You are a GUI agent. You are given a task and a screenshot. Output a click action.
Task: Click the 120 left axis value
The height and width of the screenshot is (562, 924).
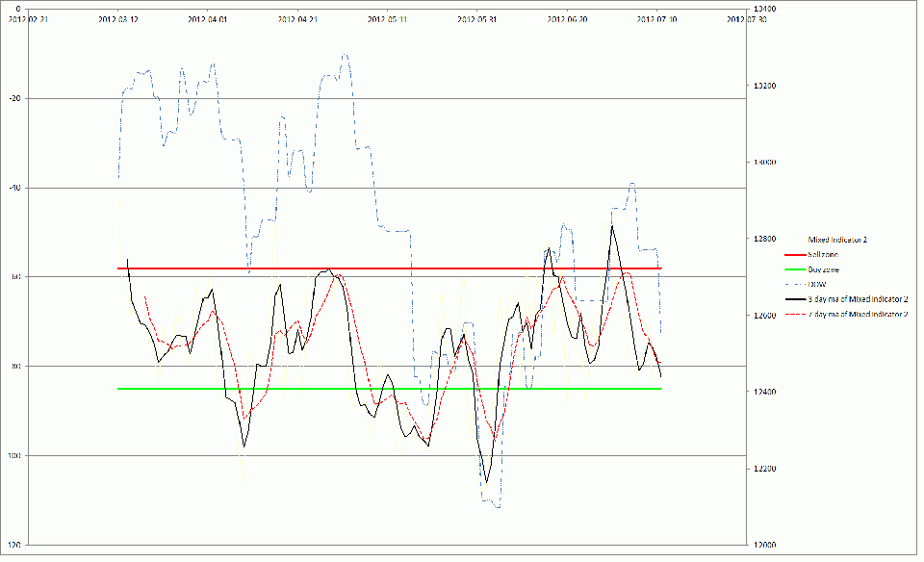[14, 545]
